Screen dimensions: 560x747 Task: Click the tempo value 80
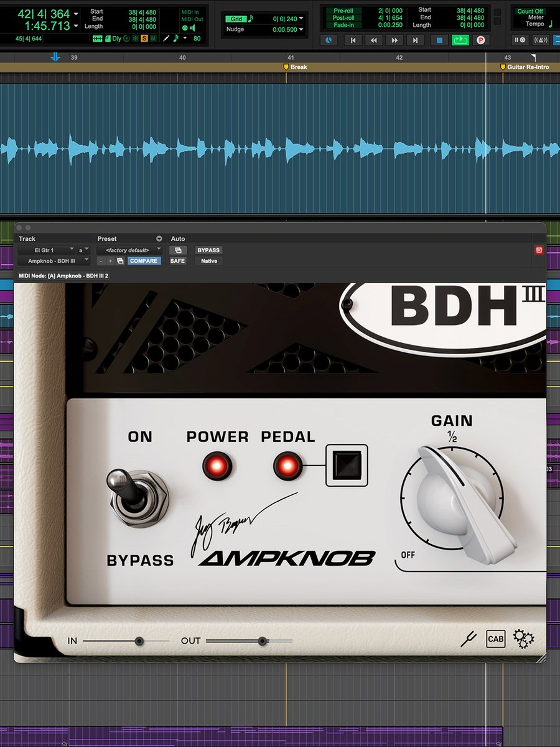coord(197,39)
